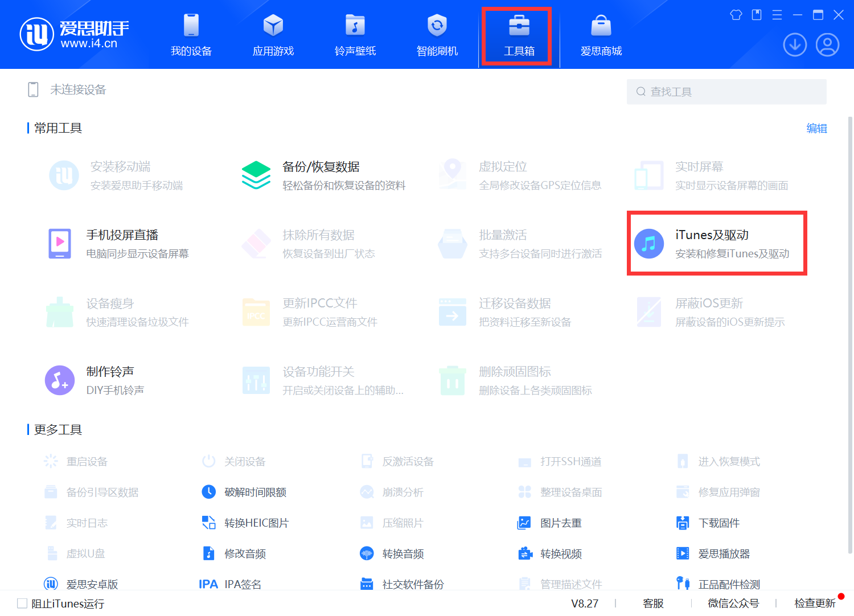Launch 转换音频 tool
This screenshot has width=854, height=616.
click(x=392, y=553)
